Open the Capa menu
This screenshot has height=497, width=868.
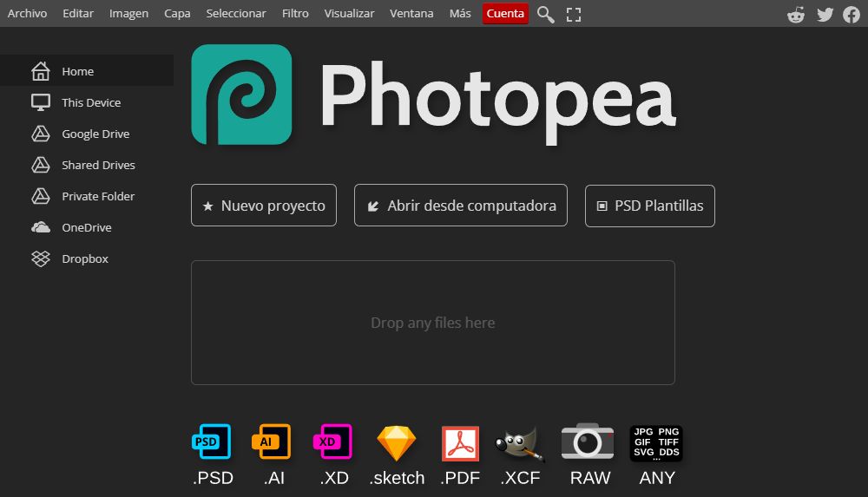click(x=177, y=13)
